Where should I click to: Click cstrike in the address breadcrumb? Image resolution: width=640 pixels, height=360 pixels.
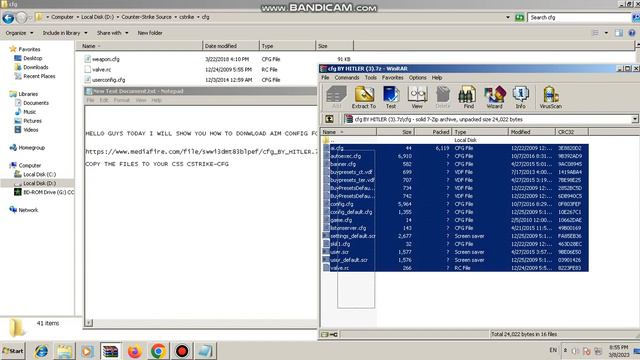tap(187, 17)
